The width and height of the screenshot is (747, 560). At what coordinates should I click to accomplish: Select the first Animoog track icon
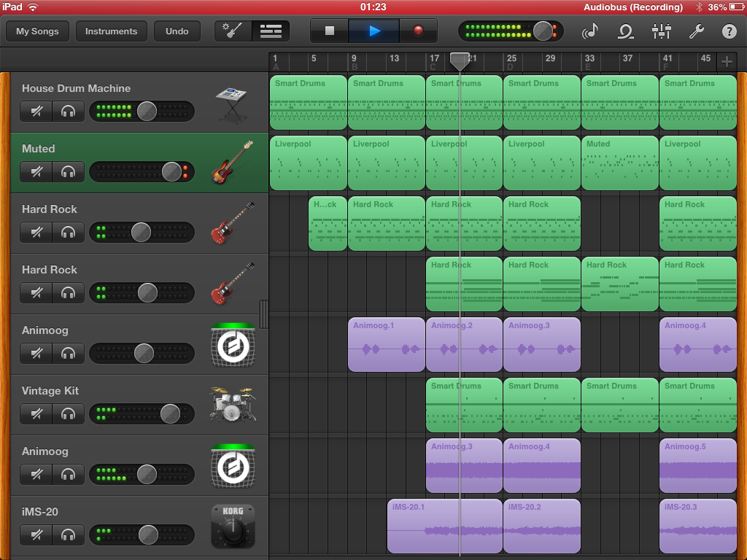233,345
